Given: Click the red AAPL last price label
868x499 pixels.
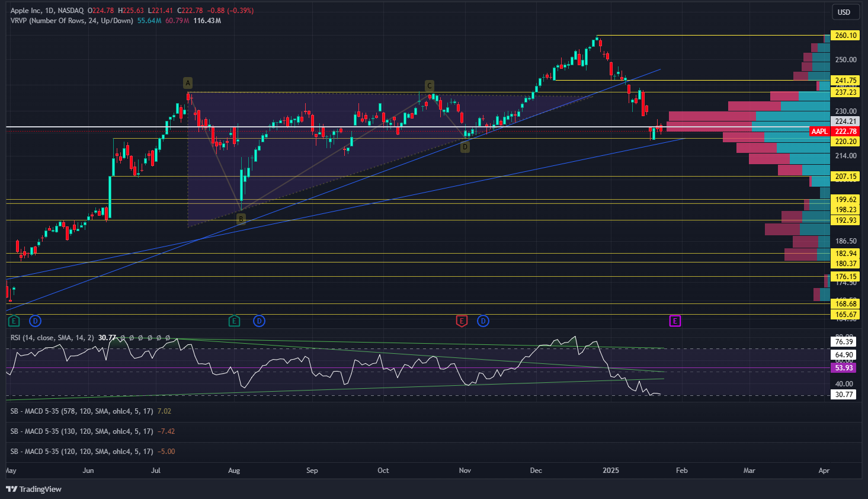Looking at the screenshot, I should 835,132.
